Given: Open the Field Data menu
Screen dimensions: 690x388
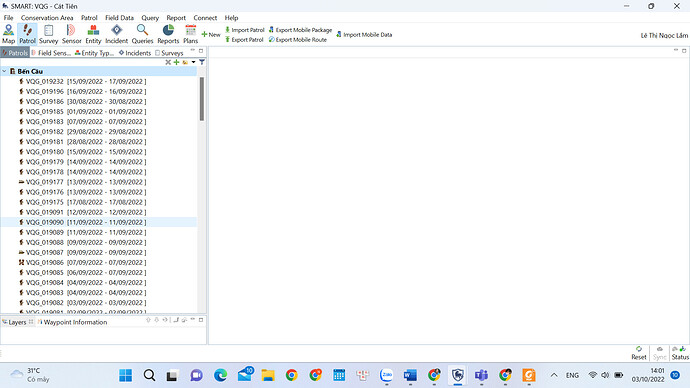Looking at the screenshot, I should click(x=119, y=18).
